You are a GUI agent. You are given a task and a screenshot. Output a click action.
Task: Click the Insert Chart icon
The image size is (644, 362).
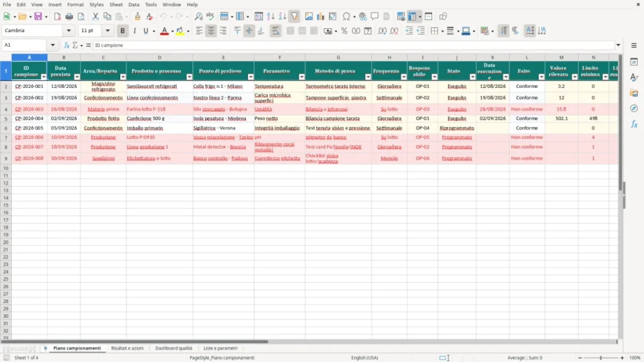(x=320, y=16)
